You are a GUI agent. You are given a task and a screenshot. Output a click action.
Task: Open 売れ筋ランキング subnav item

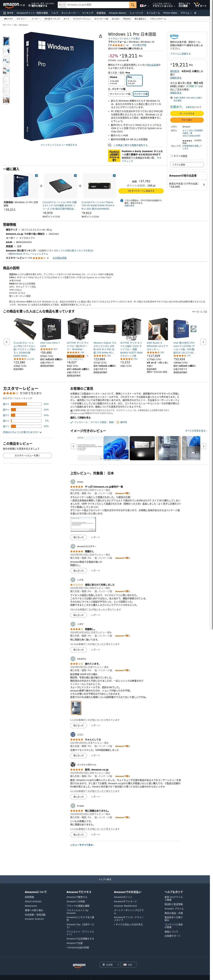52,19
